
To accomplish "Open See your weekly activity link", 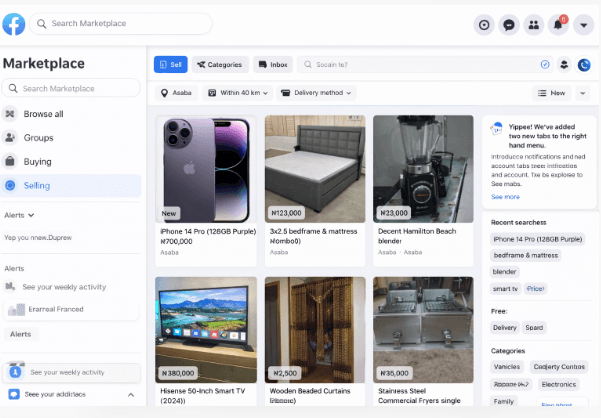I will pos(64,287).
